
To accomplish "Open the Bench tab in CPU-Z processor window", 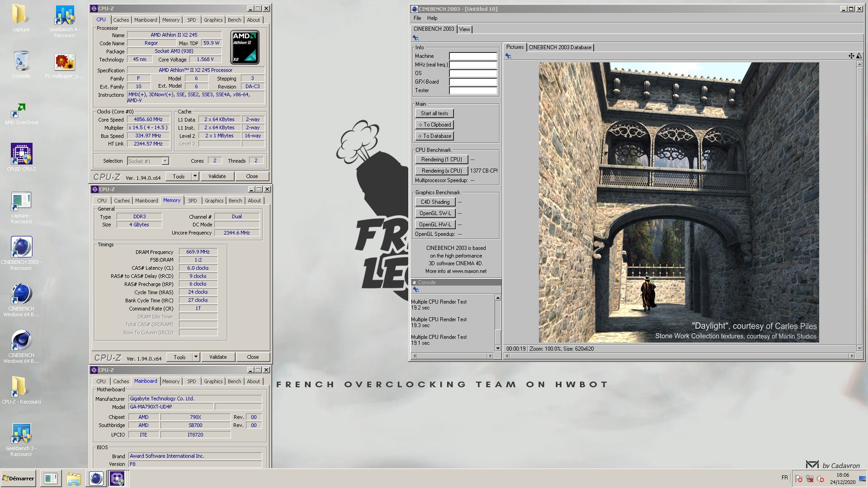I will (234, 20).
